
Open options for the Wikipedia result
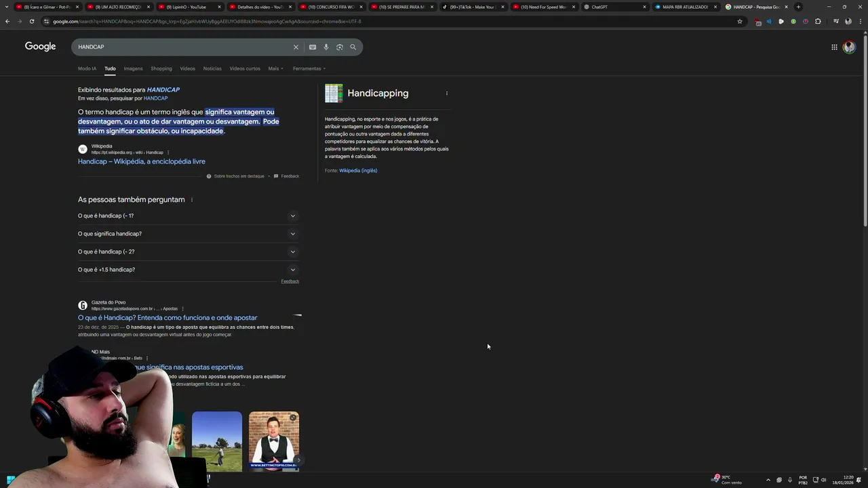pos(168,152)
